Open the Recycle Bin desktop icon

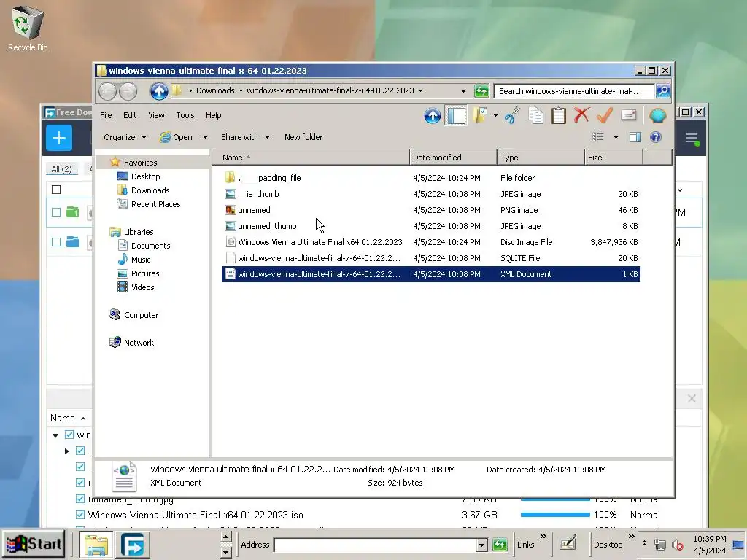click(28, 28)
